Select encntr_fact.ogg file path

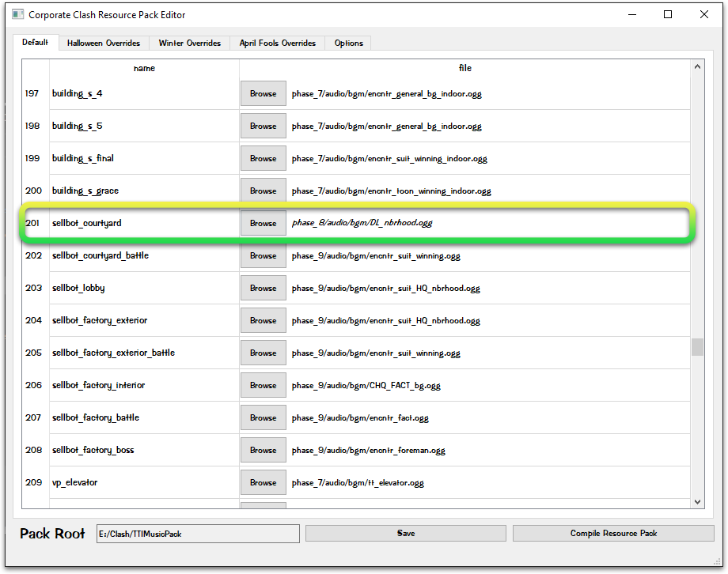(x=360, y=418)
